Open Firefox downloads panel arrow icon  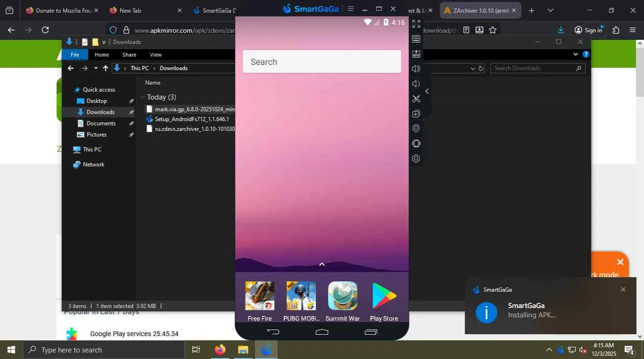(561, 30)
